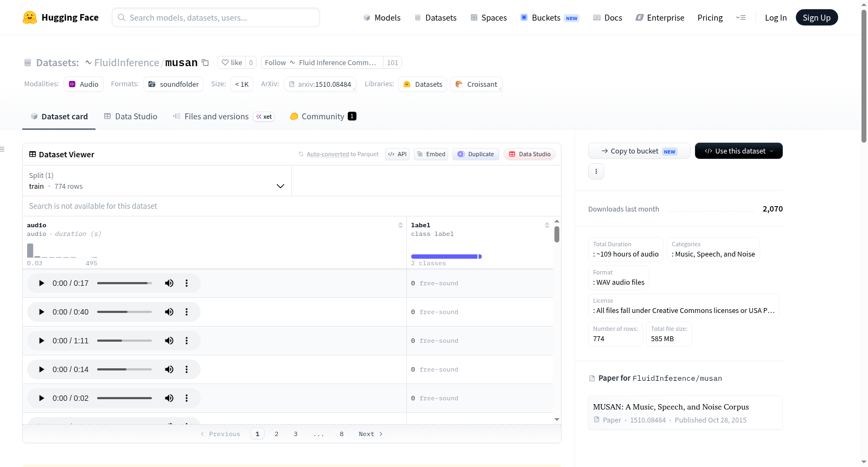Open Docs in the top navigation
The image size is (868, 467).
[608, 17]
